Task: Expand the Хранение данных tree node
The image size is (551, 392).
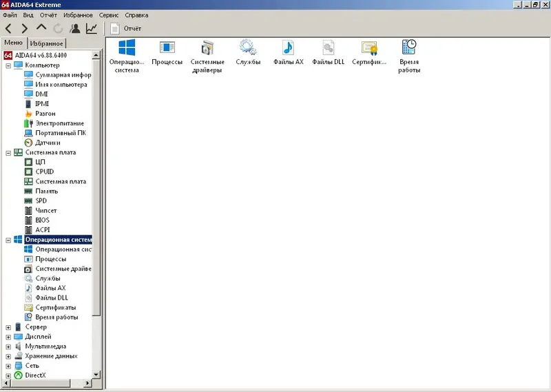Action: coord(8,356)
